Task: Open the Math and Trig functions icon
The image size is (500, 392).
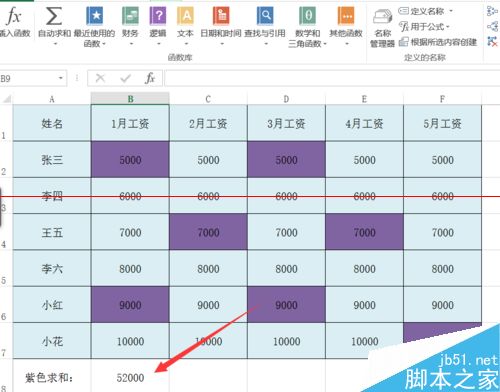Action: click(307, 16)
